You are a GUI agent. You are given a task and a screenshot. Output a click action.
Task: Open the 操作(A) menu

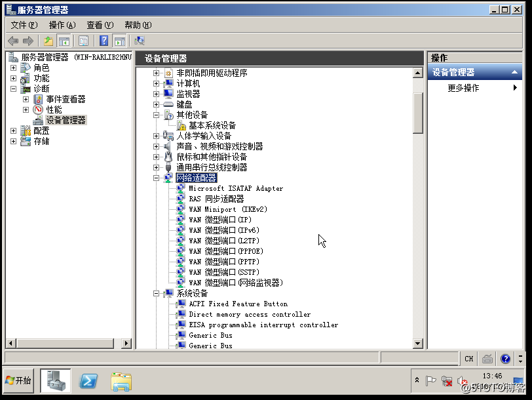(62, 25)
